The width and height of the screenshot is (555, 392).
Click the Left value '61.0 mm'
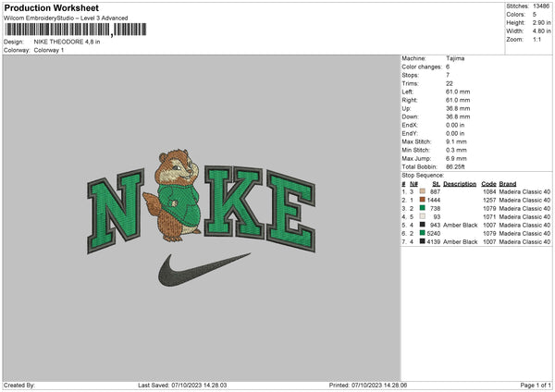tap(458, 92)
